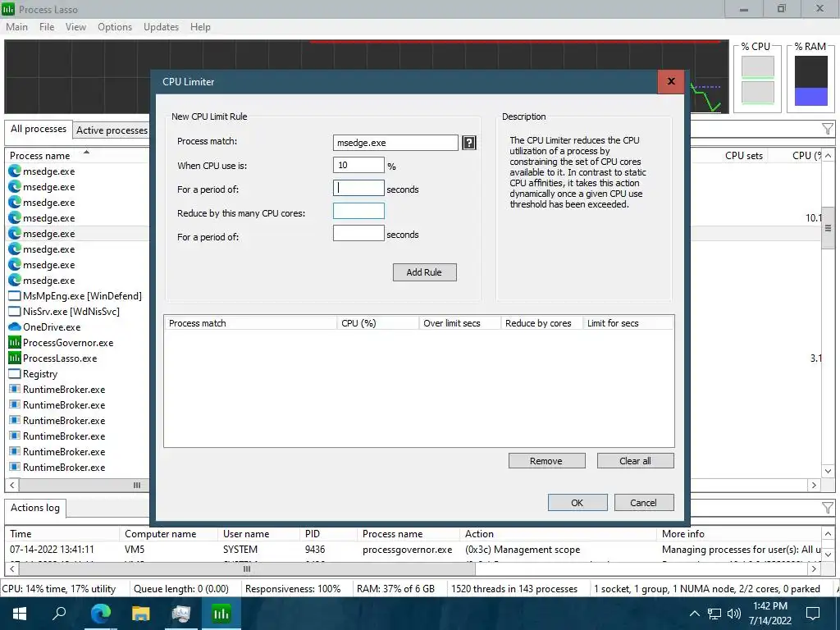The height and width of the screenshot is (630, 840).
Task: Click the Remove button in CPU Limiter
Action: 546,461
